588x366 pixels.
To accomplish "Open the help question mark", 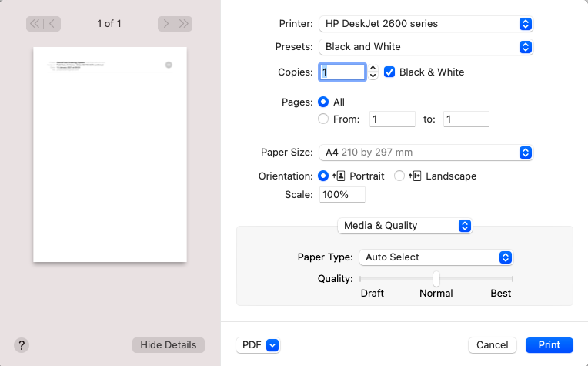I will coord(22,345).
